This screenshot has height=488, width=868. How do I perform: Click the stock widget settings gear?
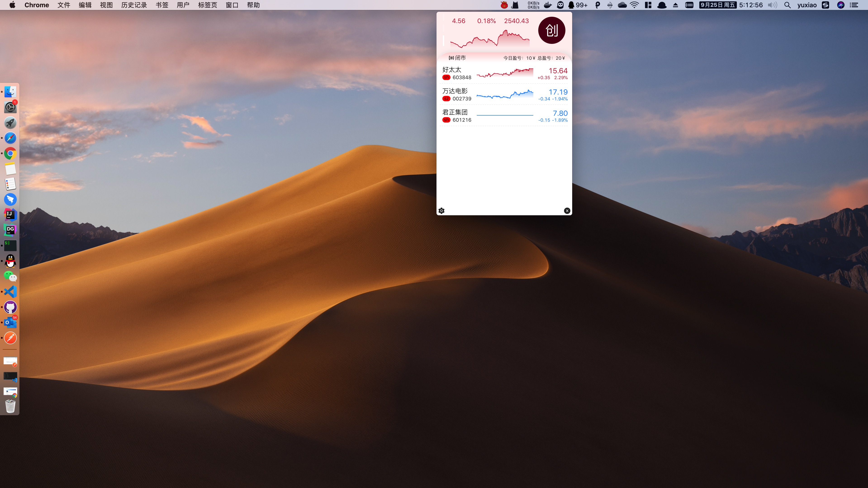click(x=441, y=210)
